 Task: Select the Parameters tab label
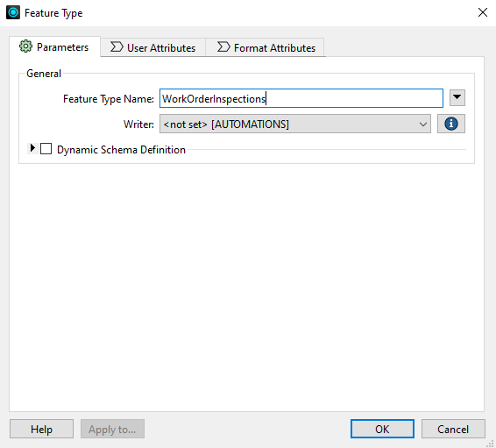pyautogui.click(x=62, y=47)
